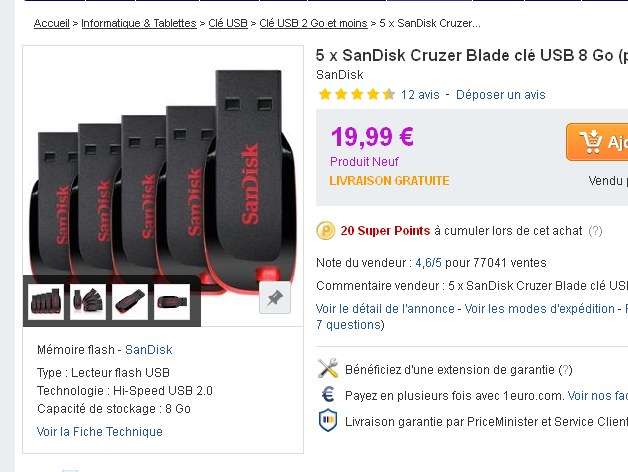Image resolution: width=628 pixels, height=472 pixels.
Task: Click the pushpin icon on product image
Action: [275, 298]
